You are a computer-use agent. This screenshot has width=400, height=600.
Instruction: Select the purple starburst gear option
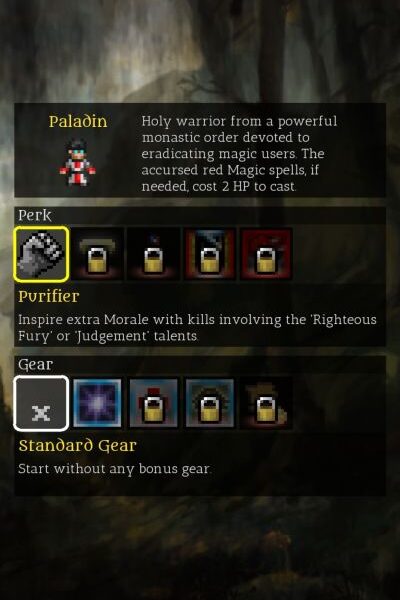pyautogui.click(x=98, y=403)
